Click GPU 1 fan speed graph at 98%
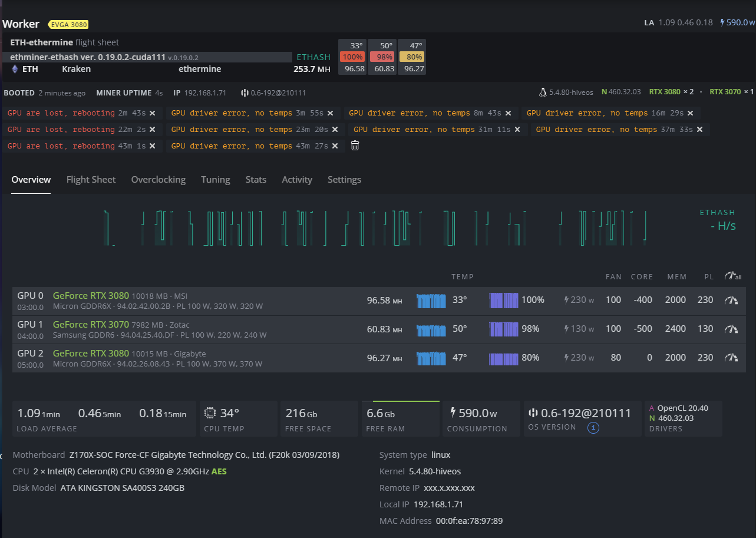 click(x=504, y=329)
